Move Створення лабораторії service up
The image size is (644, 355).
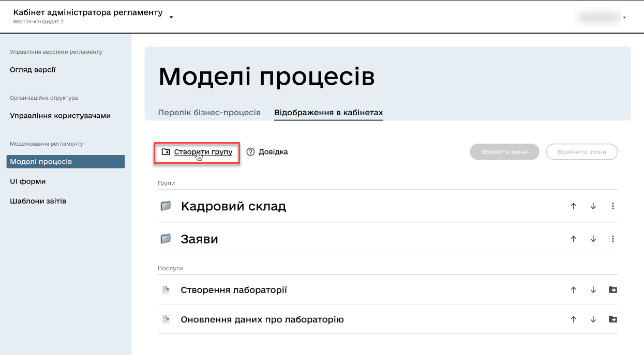coord(573,290)
